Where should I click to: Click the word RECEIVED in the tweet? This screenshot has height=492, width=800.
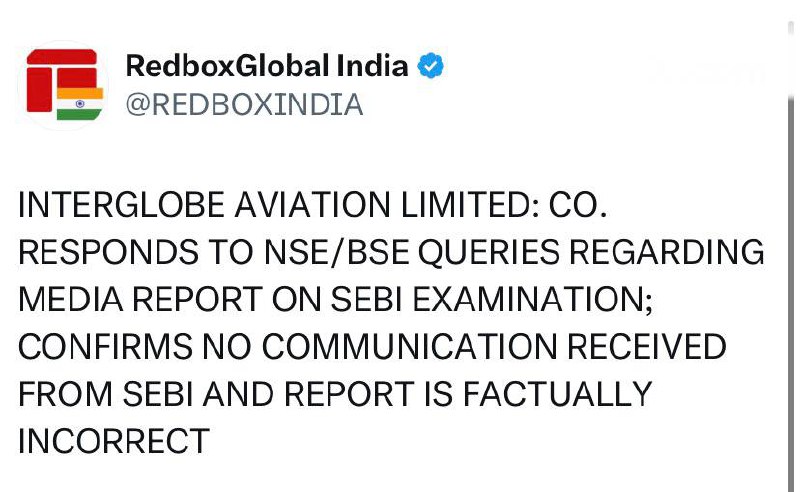[650, 346]
